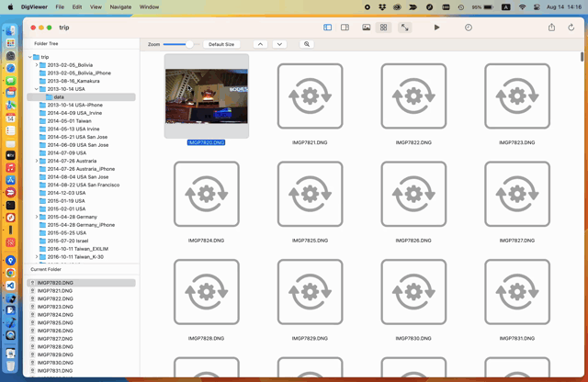Open the View menu
Viewport: 588px width, 382px height.
click(x=96, y=6)
